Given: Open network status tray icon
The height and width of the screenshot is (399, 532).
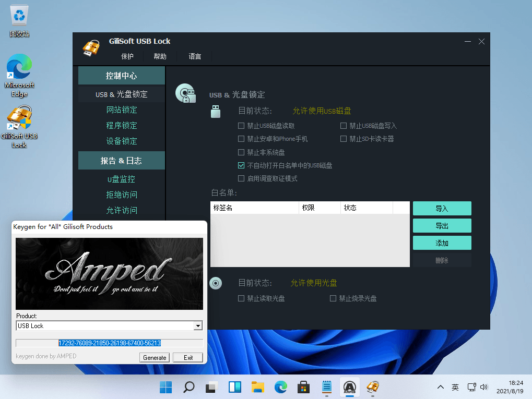Looking at the screenshot, I should point(471,387).
